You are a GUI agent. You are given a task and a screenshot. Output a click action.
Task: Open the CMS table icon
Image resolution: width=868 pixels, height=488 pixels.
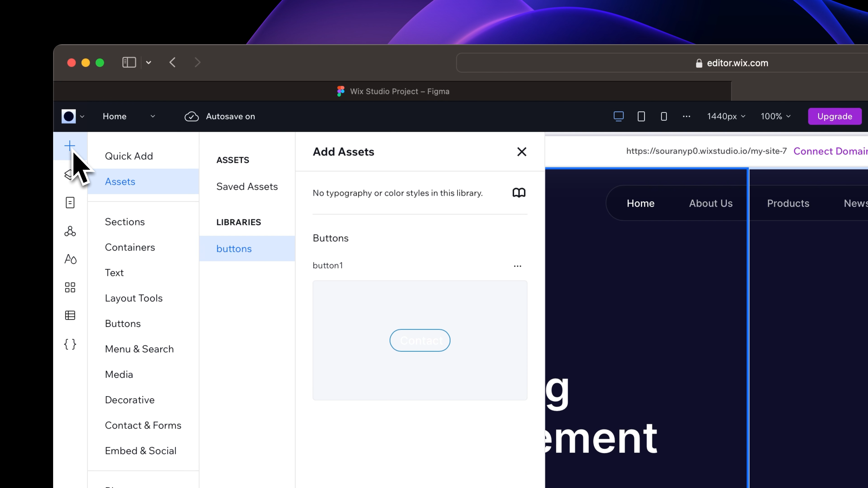click(x=70, y=316)
